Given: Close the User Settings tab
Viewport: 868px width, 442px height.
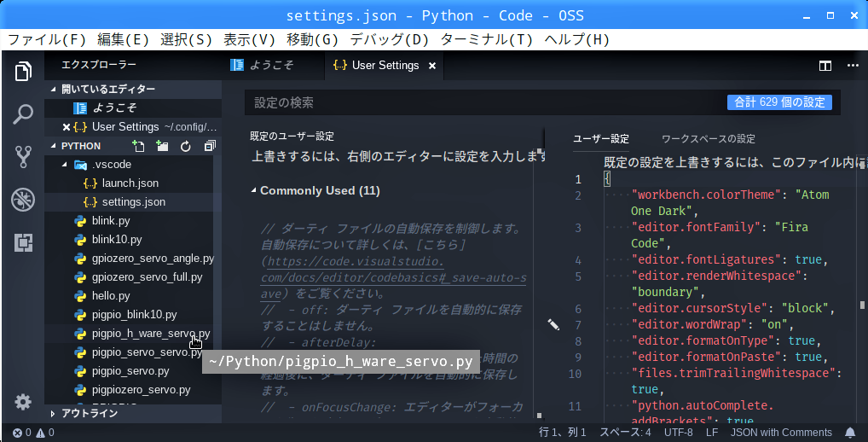Looking at the screenshot, I should point(432,66).
